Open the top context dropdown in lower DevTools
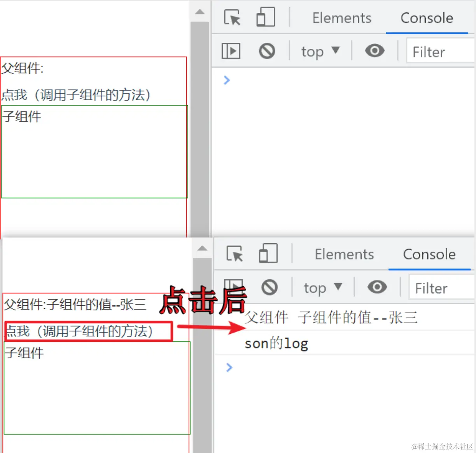Screen dimensions: 476x453 [x=323, y=288]
